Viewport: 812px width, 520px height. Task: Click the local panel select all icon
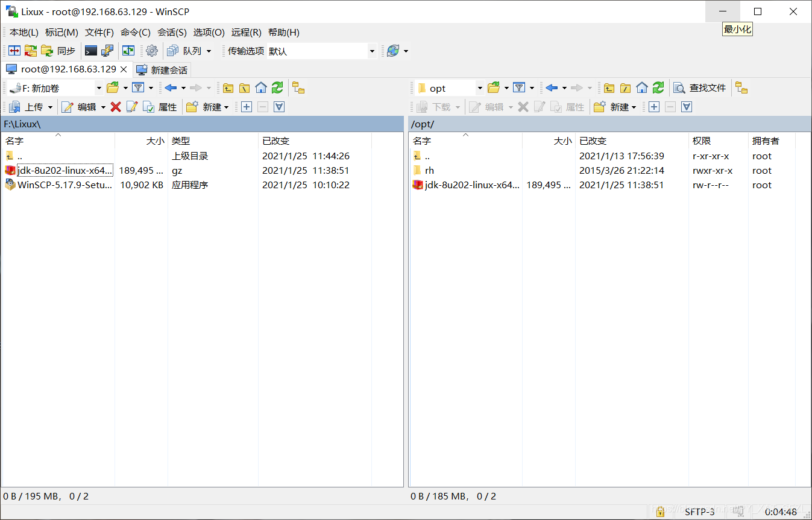[x=279, y=107]
